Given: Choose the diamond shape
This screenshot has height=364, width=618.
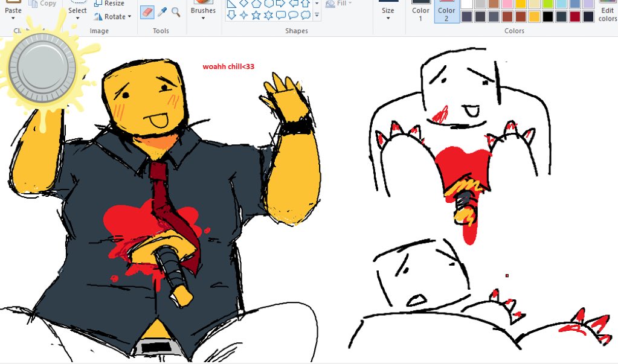Looking at the screenshot, I should (x=244, y=4).
